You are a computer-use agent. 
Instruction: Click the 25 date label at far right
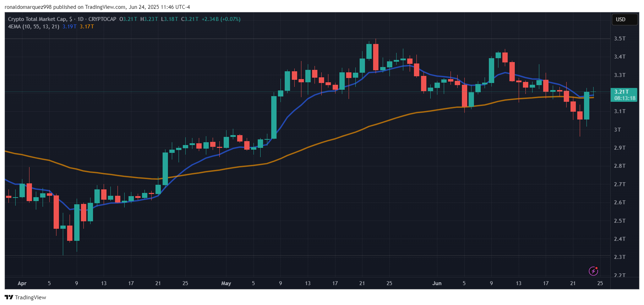600,283
